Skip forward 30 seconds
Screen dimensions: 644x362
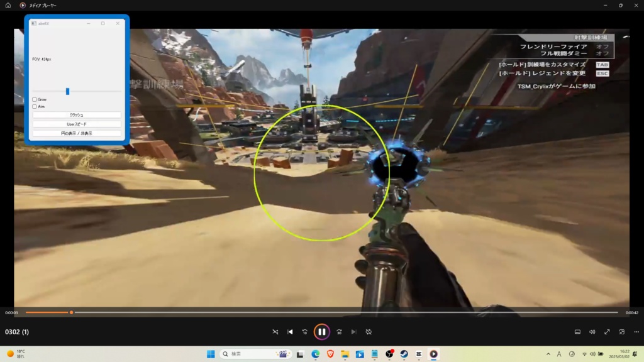coord(339,332)
